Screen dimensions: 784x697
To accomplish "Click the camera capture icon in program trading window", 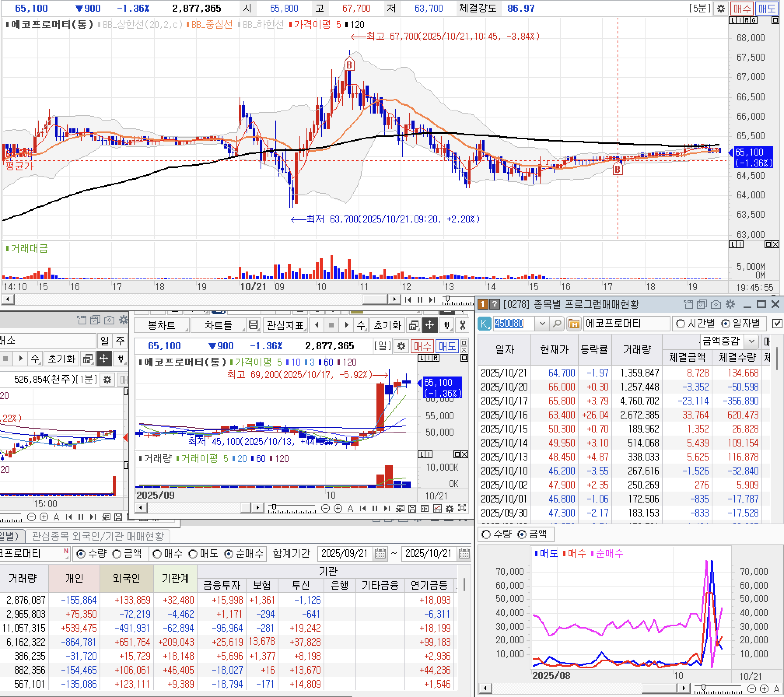I will tap(715, 305).
